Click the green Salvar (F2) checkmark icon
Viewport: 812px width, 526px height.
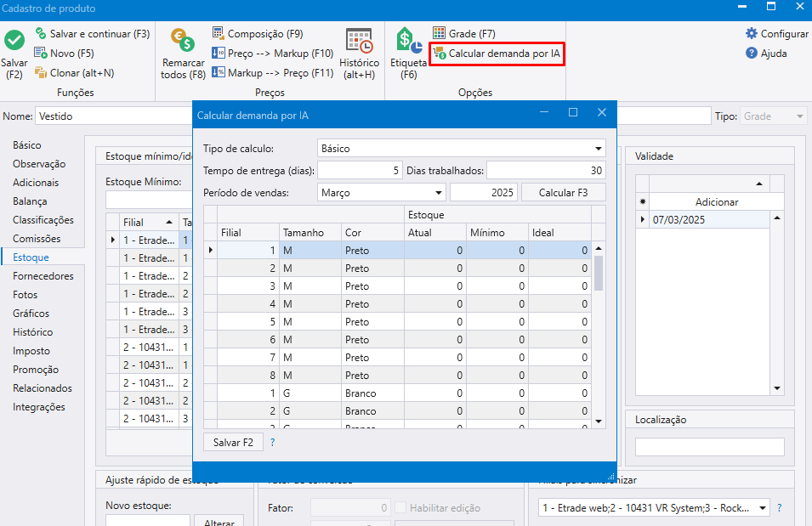[x=14, y=40]
